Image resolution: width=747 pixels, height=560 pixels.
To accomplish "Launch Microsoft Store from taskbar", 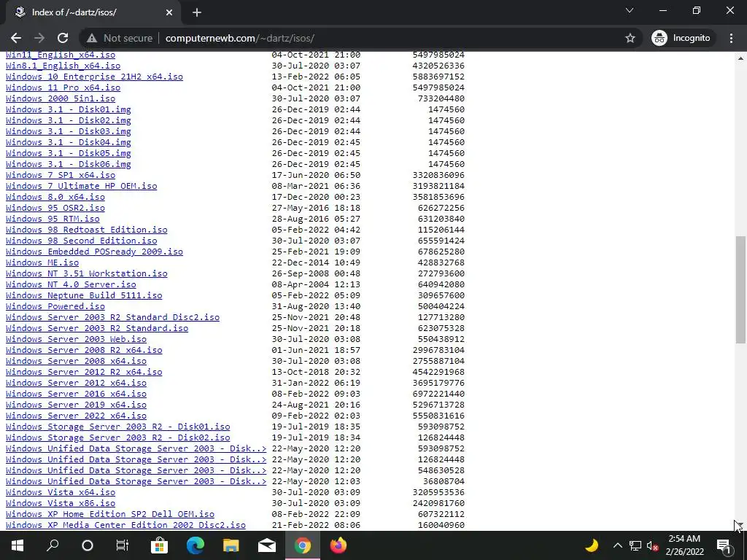I will point(159,545).
